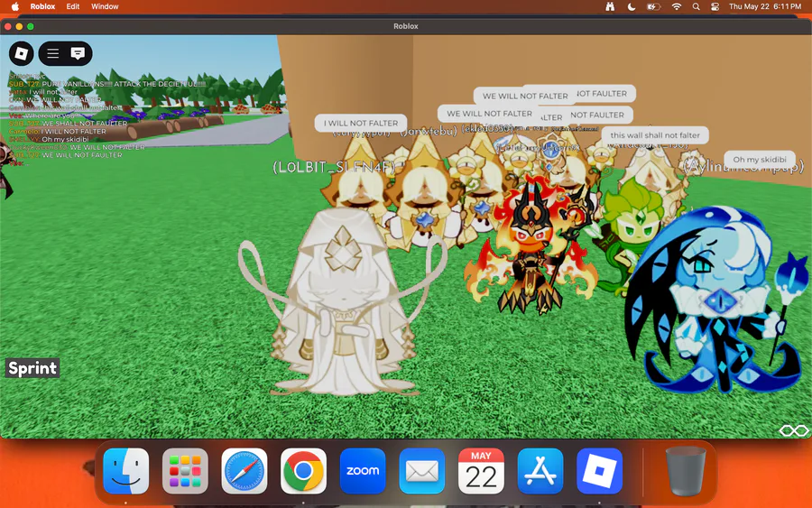Screen dimensions: 812x508
Task: Open the Window menu
Action: click(105, 6)
